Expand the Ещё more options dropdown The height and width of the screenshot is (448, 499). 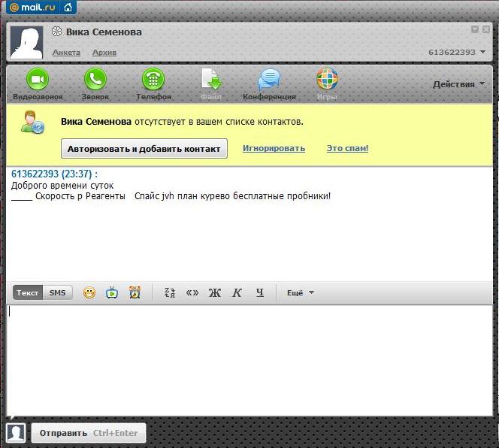pos(301,293)
